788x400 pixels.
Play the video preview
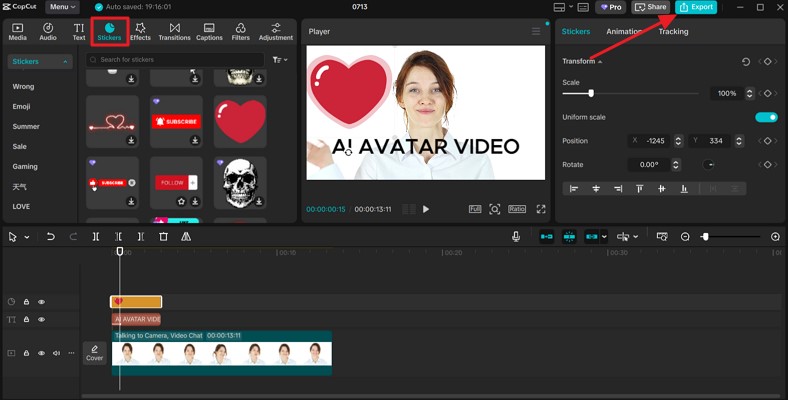pyautogui.click(x=426, y=209)
